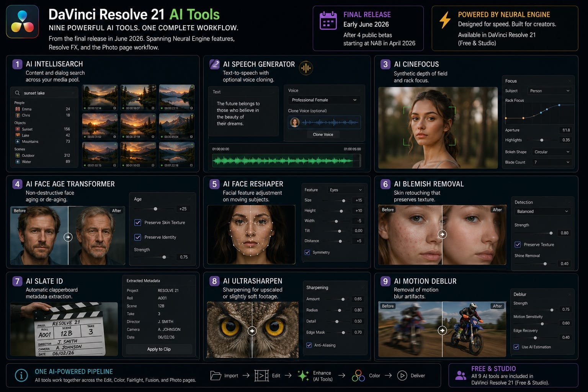
Task: Click the Sunset object icon
Action: (18, 129)
